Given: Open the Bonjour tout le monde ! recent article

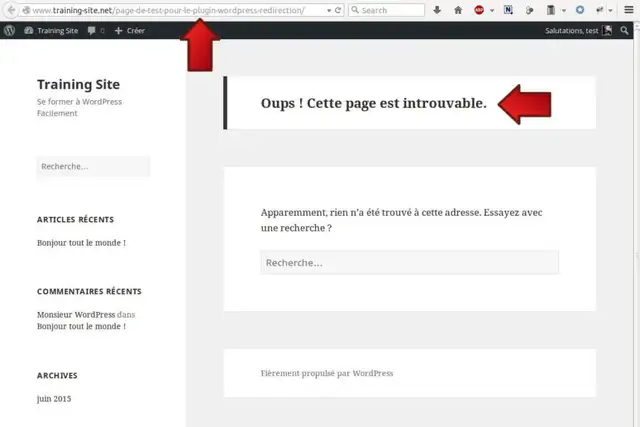Looking at the screenshot, I should click(x=81, y=243).
